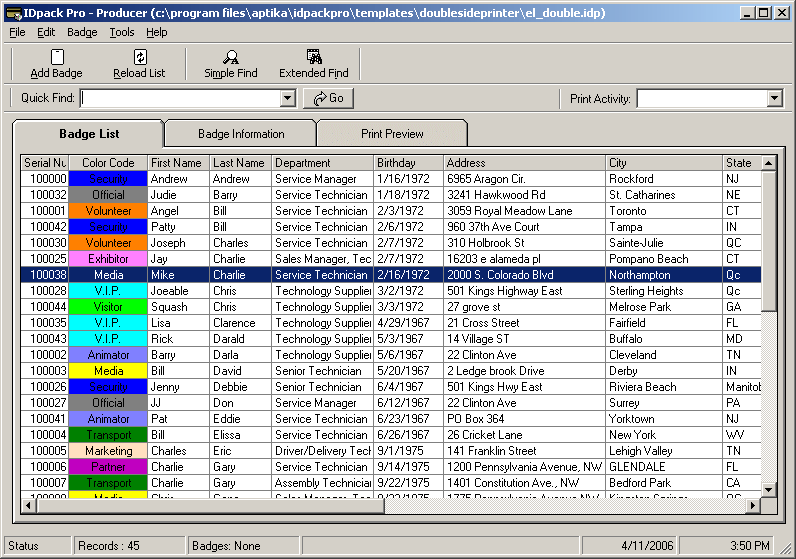Switch to the Badge Information tab

[x=241, y=134]
